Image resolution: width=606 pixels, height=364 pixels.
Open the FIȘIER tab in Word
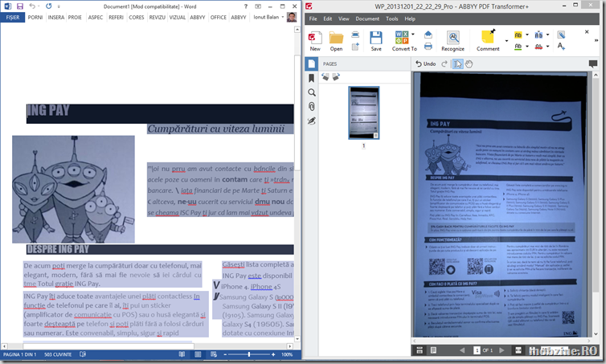click(x=12, y=18)
